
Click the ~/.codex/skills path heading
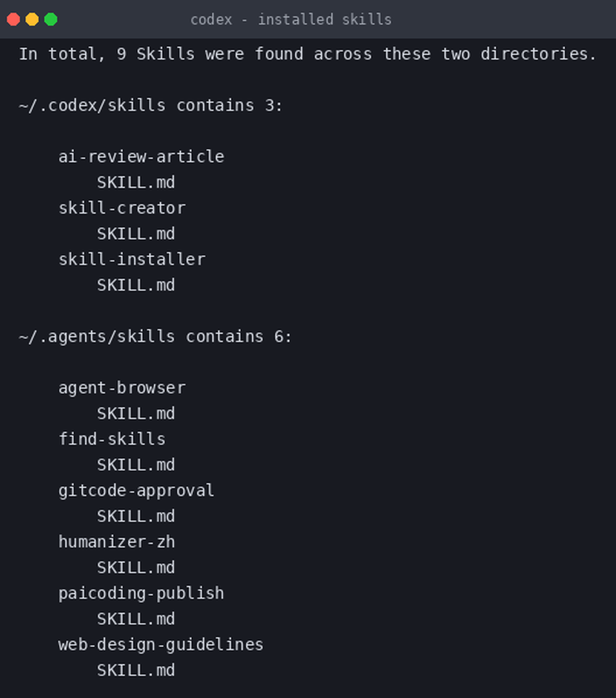tap(92, 106)
